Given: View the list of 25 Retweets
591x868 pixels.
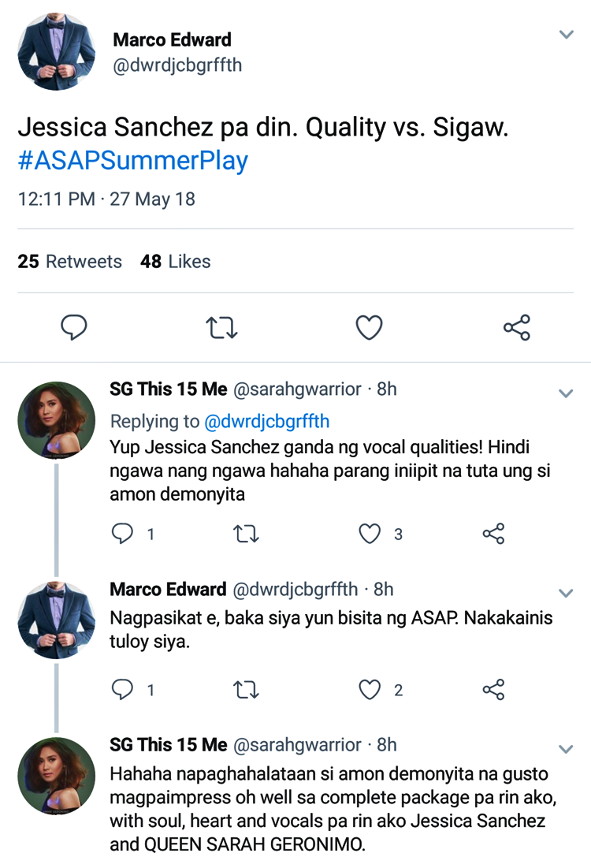Looking at the screenshot, I should [70, 261].
